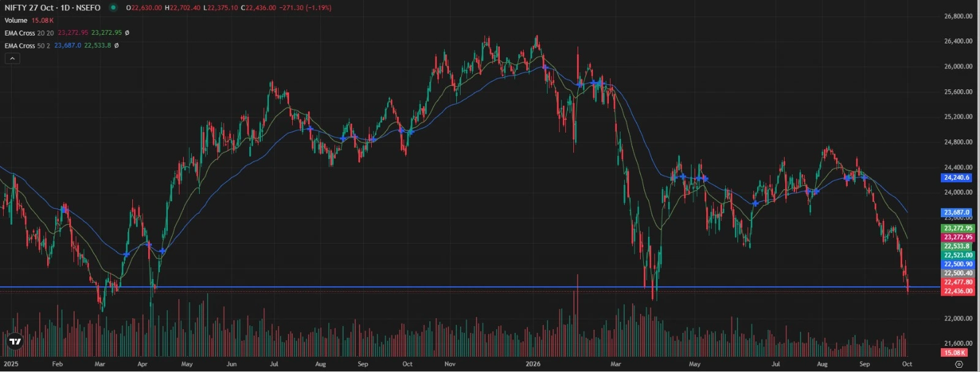Click the green market status dot
The image size is (980, 372).
click(x=113, y=8)
